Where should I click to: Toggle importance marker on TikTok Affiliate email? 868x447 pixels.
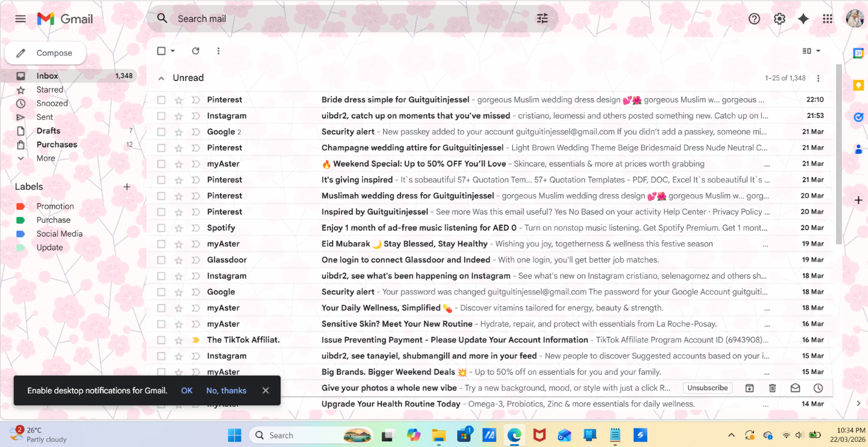click(x=196, y=340)
